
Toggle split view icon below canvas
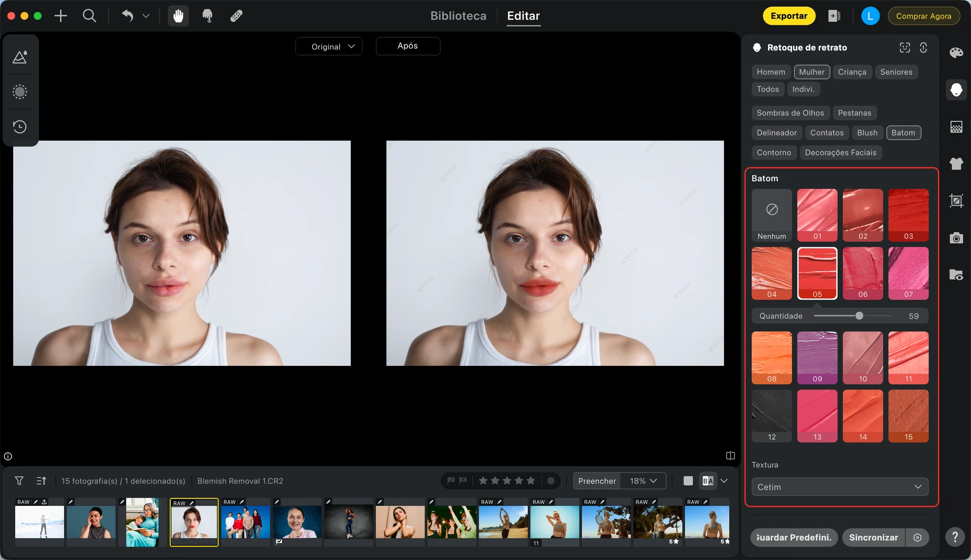coord(730,456)
